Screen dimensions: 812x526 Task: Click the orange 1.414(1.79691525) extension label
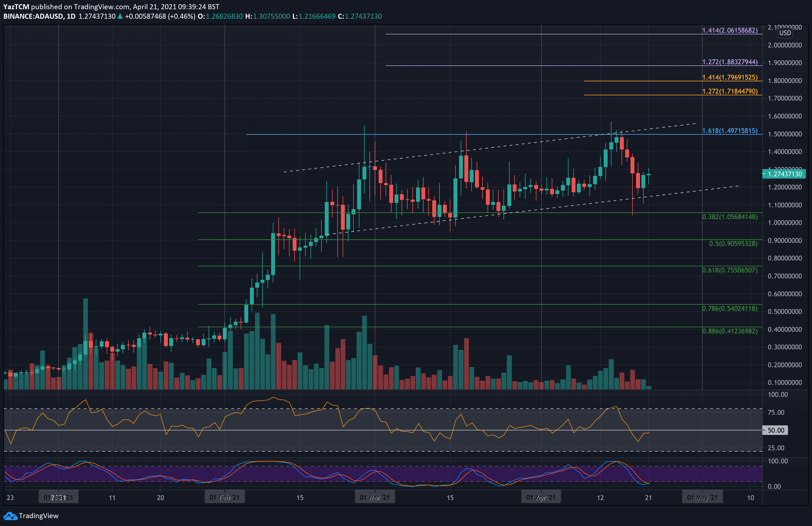tap(730, 77)
